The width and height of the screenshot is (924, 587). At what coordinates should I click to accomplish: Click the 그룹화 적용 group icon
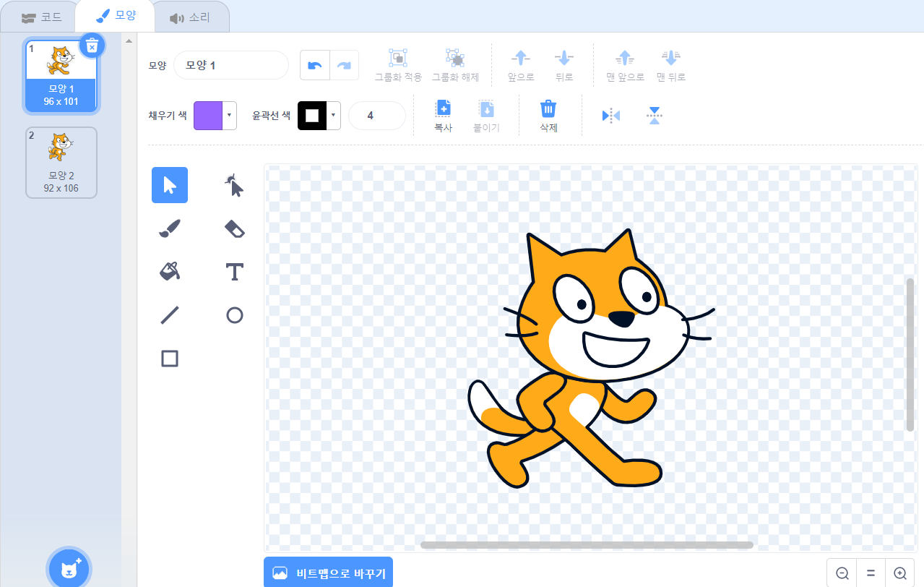click(398, 58)
